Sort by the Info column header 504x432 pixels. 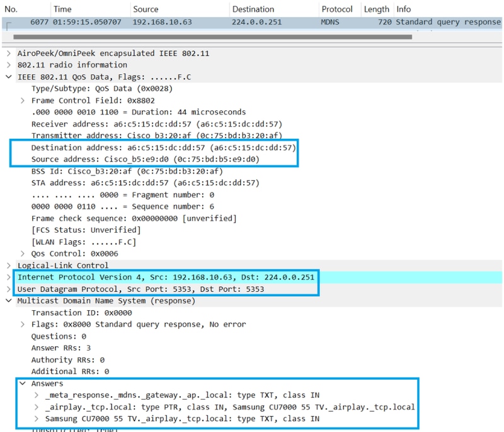tap(403, 9)
